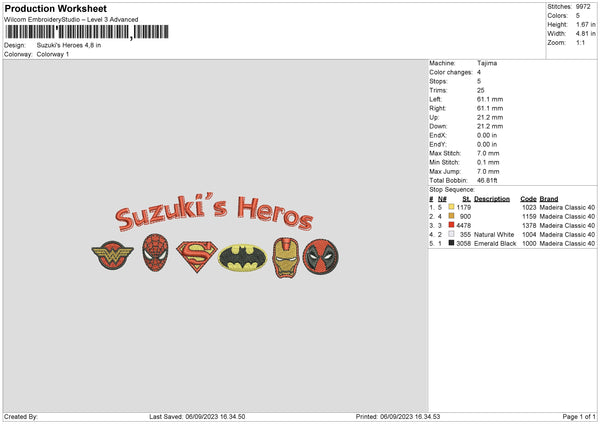
Task: Click thread code 1159
Action: [529, 217]
